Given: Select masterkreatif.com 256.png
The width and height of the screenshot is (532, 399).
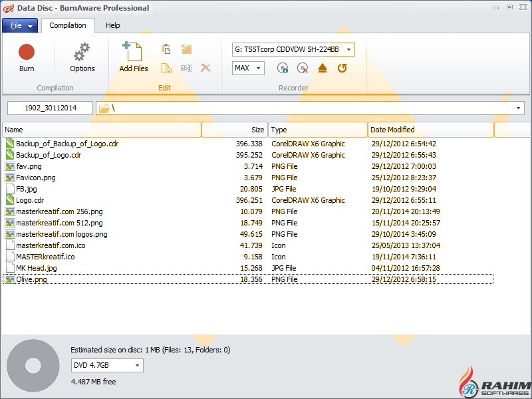Looking at the screenshot, I should pos(59,211).
